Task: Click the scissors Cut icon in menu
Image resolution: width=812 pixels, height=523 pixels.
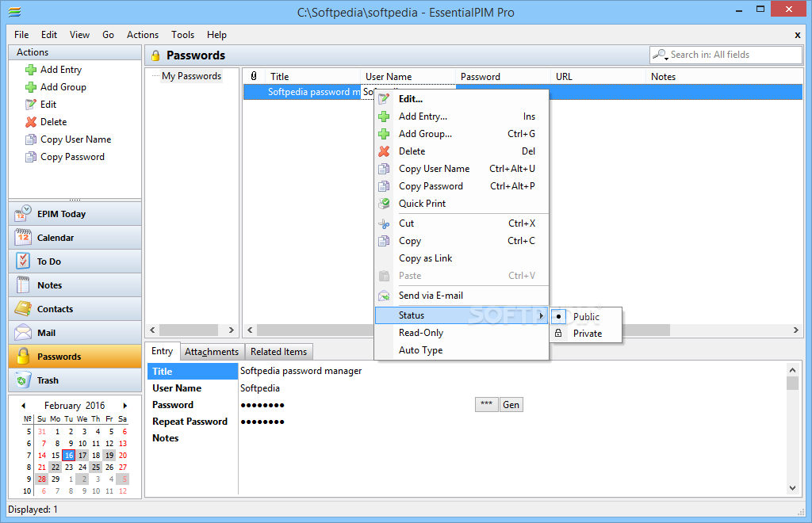Action: 384,223
